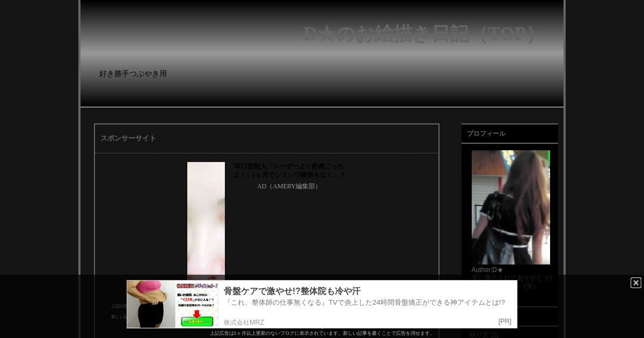The image size is (644, 338).
Task: Click the [PR] label in banner
Action: click(504, 321)
